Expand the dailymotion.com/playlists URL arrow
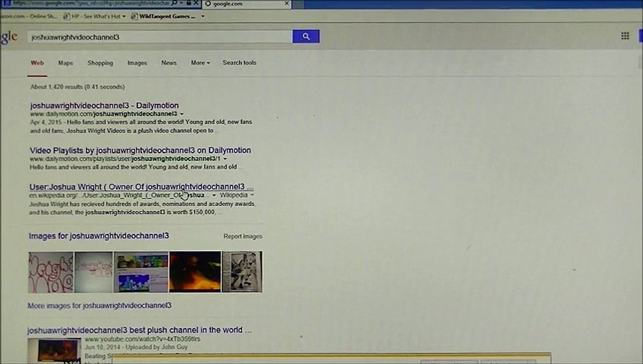 [225, 159]
